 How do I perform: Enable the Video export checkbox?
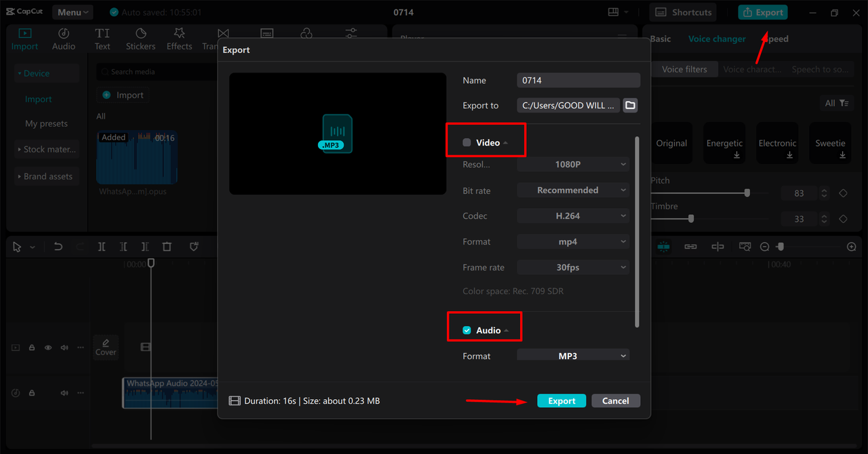(467, 142)
